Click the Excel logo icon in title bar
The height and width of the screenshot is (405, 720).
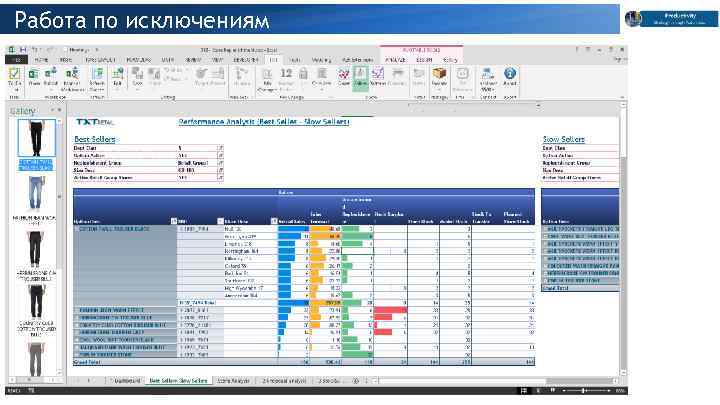11,49
